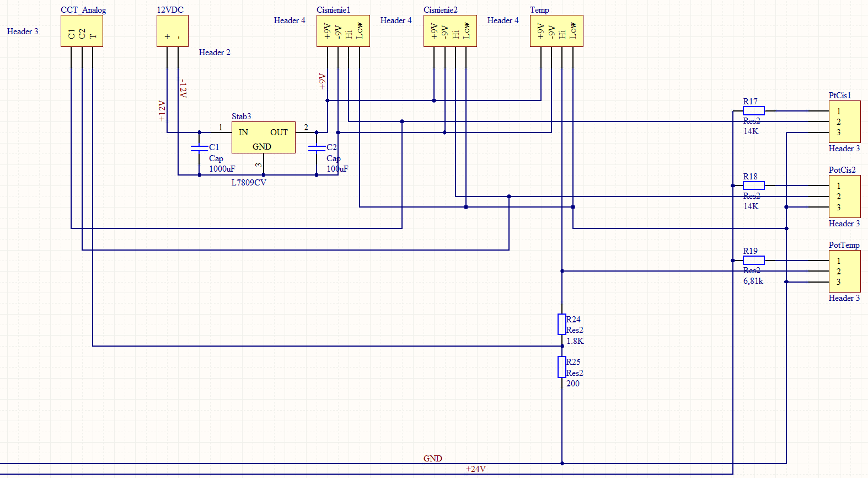Click the 100uF capacitor value
Image resolution: width=868 pixels, height=478 pixels.
coord(337,169)
